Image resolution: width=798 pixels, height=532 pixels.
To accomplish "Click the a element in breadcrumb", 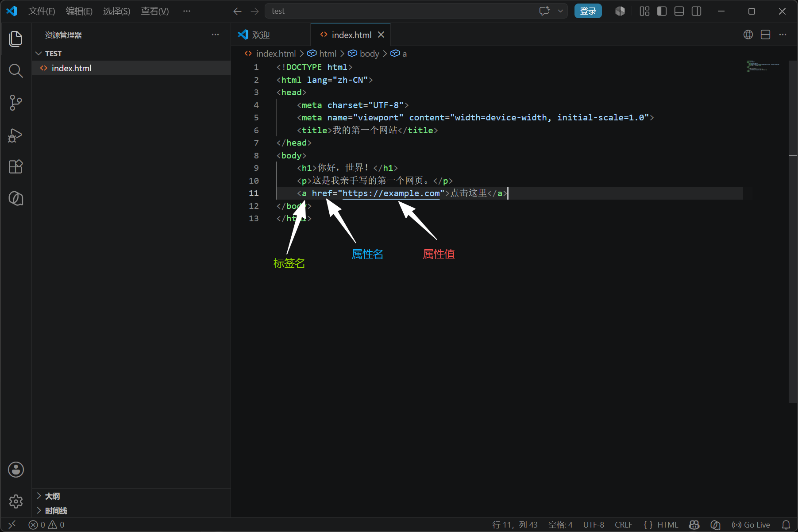I will click(399, 54).
